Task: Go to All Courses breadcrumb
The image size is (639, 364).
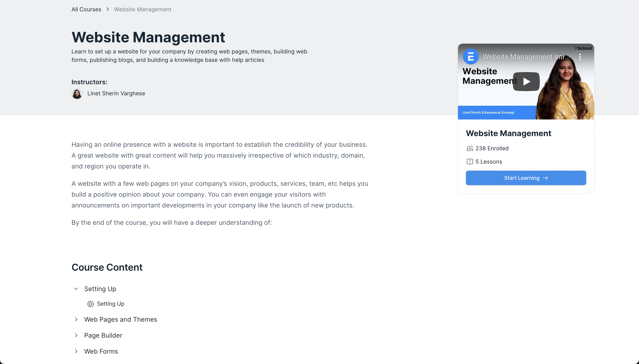Action: [86, 9]
